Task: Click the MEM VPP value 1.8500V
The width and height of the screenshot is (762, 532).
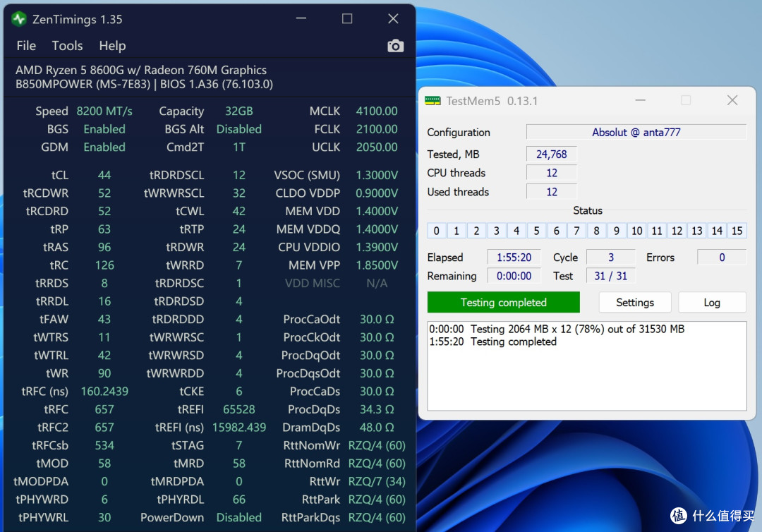Action: pos(377,265)
